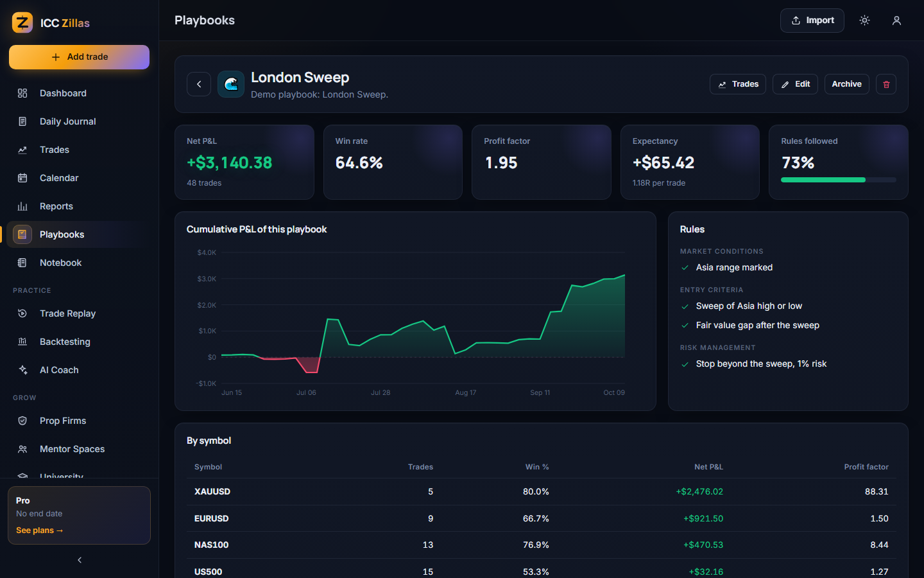
Task: Collapse the sidebar with the bottom chevron
Action: click(80, 560)
